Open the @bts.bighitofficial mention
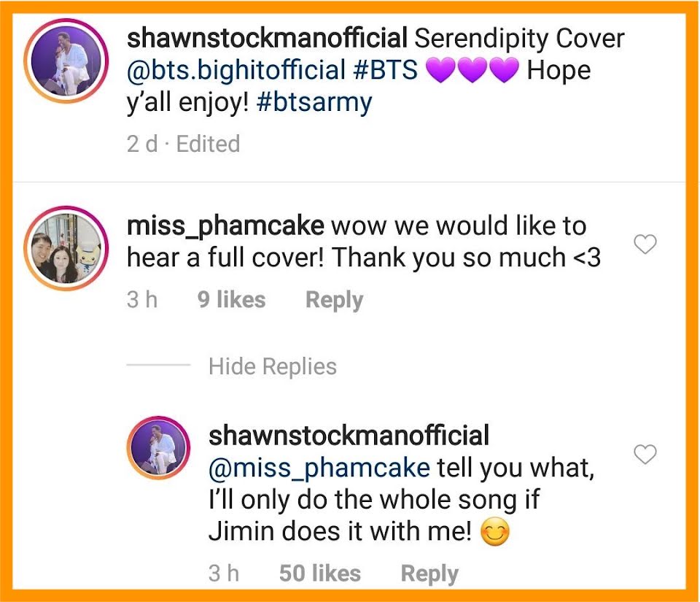The width and height of the screenshot is (700, 602). tap(236, 70)
